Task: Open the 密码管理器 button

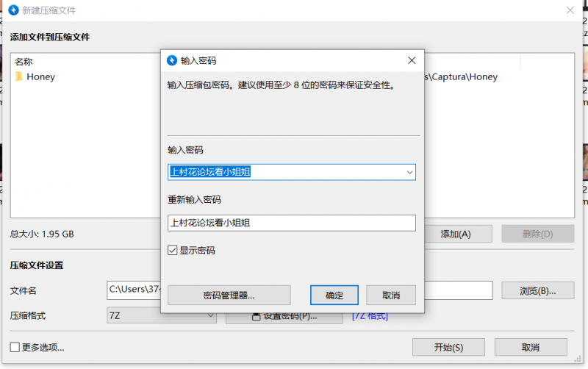Action: pyautogui.click(x=229, y=295)
